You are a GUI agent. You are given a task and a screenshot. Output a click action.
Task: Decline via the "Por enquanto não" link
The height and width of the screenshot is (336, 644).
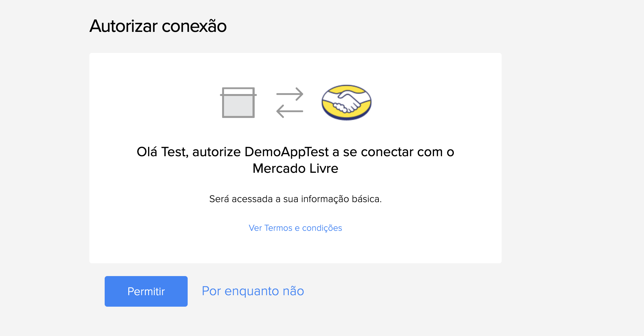(253, 291)
